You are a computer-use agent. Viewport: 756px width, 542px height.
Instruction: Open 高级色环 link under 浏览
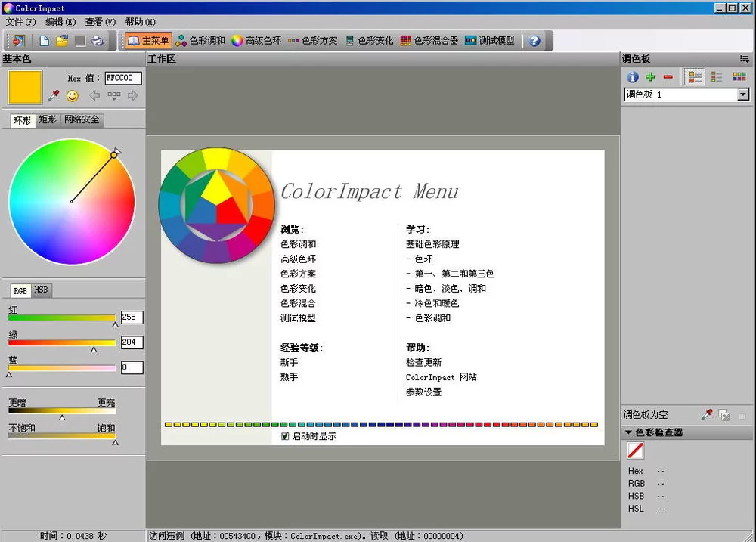[x=299, y=259]
